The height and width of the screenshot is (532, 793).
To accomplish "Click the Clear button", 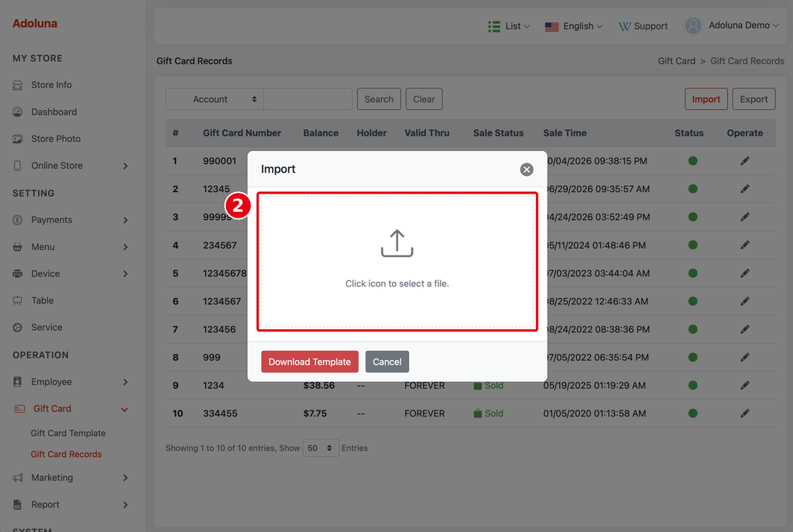I will [424, 99].
